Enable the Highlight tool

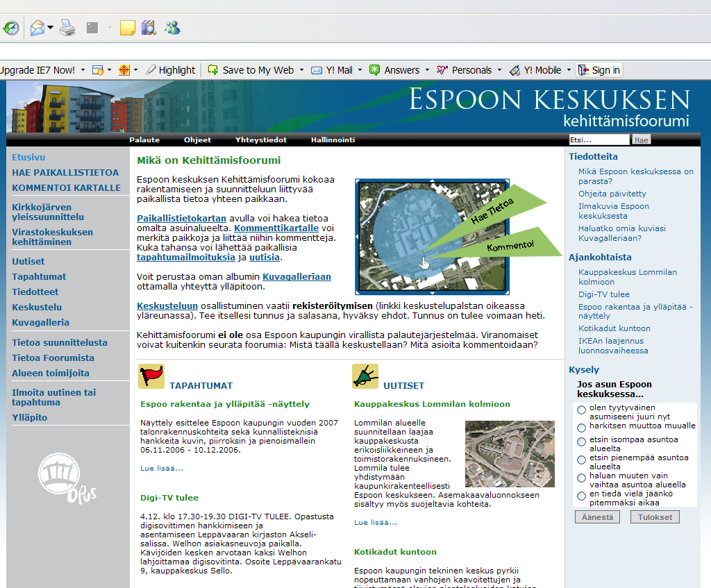[171, 70]
